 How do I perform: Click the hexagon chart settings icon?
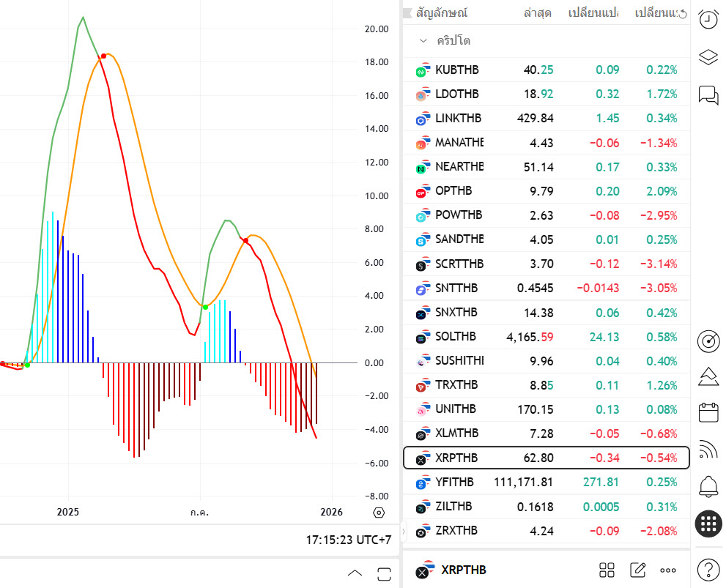coord(379,513)
